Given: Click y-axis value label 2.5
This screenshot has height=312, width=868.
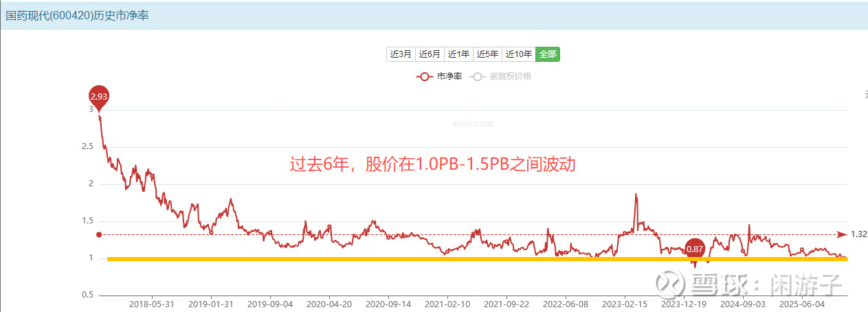Looking at the screenshot, I should 87,146.
